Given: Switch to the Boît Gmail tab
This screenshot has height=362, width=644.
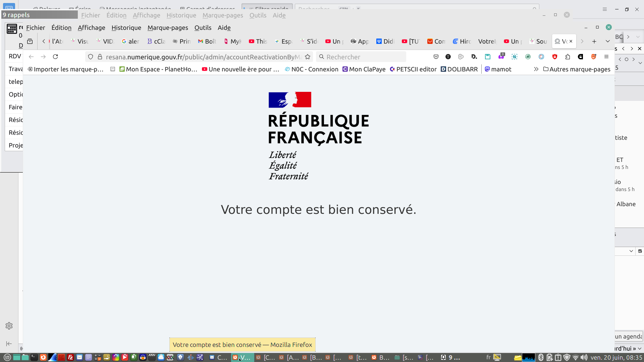Looking at the screenshot, I should tap(207, 41).
